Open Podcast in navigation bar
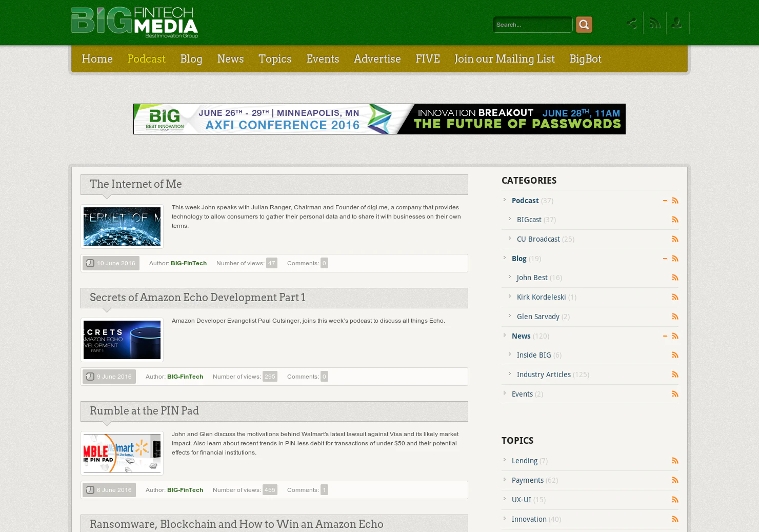The width and height of the screenshot is (759, 532). pos(146,59)
